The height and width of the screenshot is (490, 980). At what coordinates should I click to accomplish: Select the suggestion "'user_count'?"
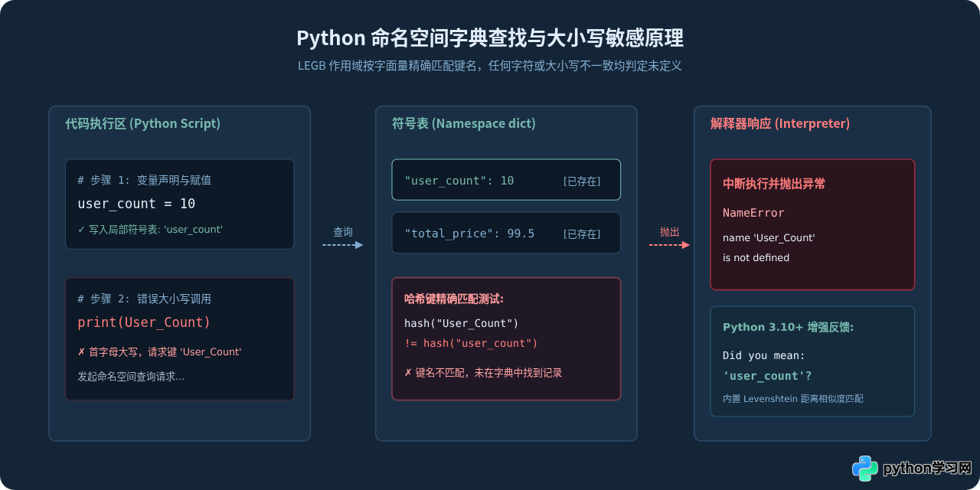767,376
